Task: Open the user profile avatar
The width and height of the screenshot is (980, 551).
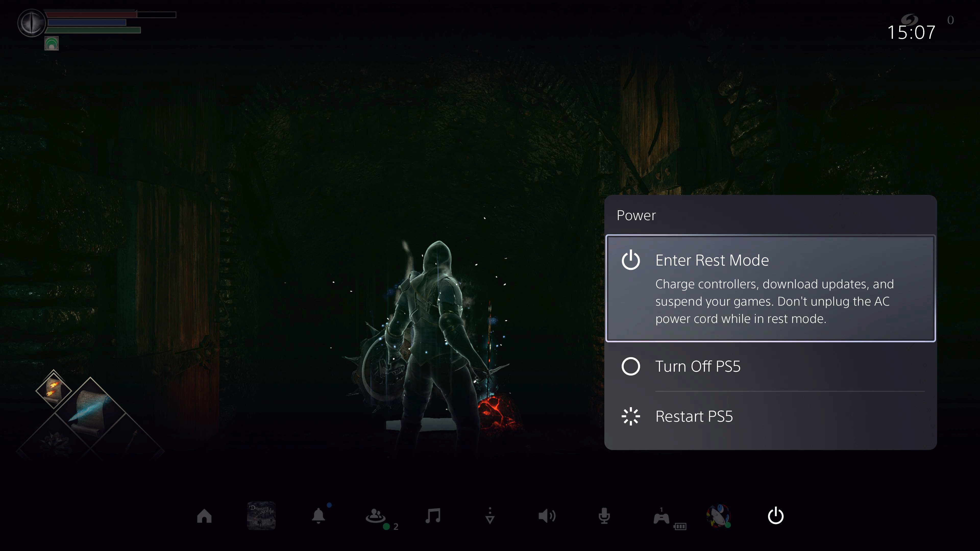Action: point(718,516)
